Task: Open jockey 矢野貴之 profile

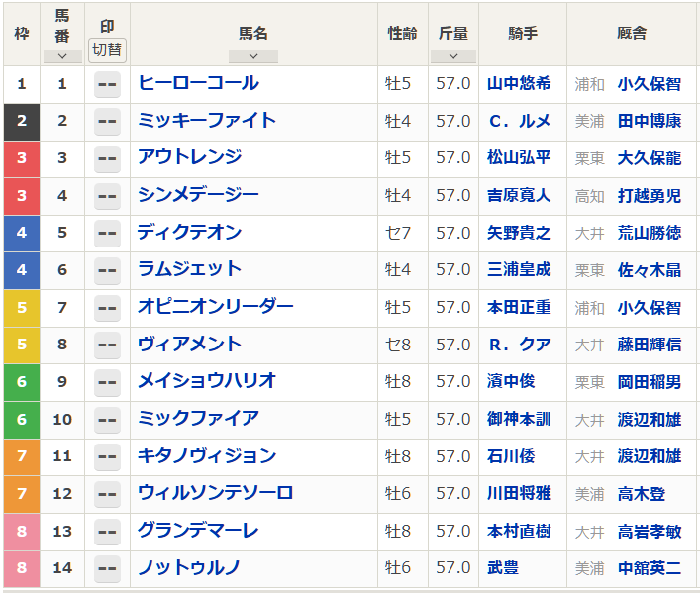Action: [519, 233]
